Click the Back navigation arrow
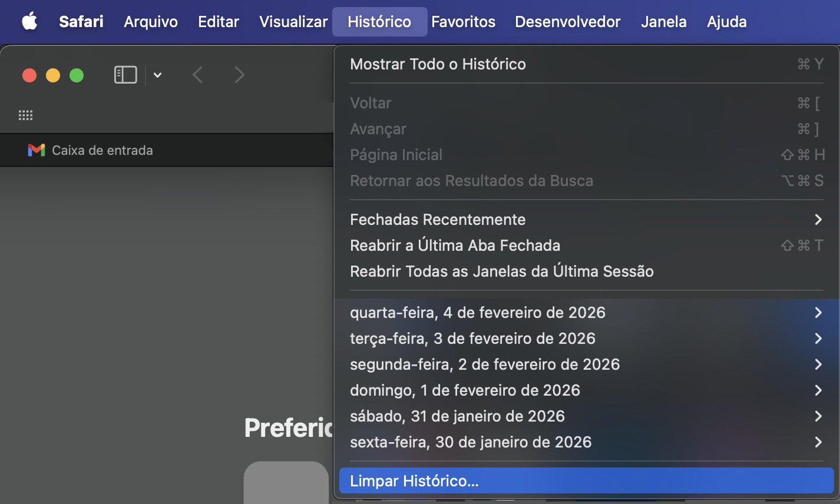The height and width of the screenshot is (504, 840). click(198, 75)
